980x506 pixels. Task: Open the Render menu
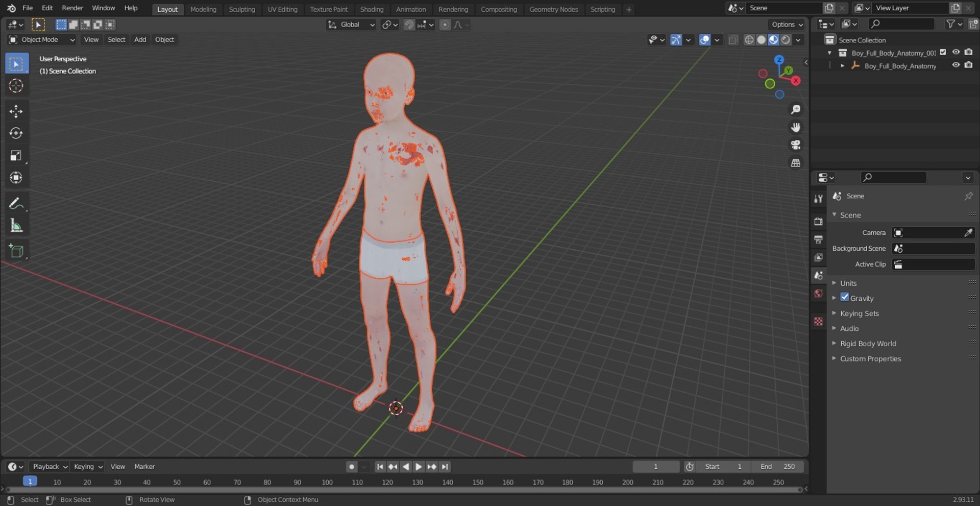click(72, 8)
